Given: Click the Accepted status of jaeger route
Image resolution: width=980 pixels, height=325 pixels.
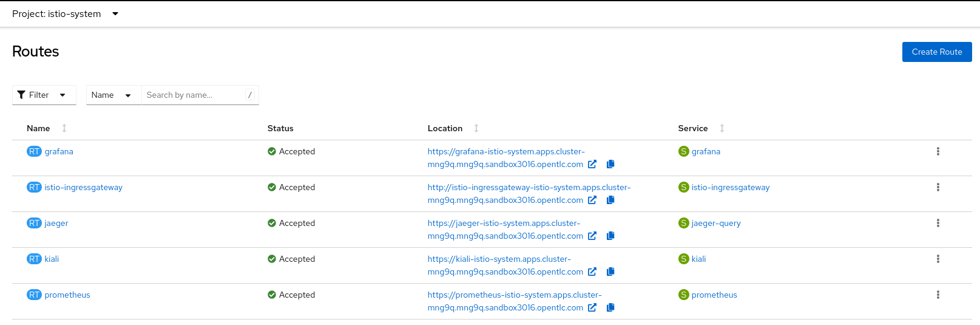Looking at the screenshot, I should coord(291,223).
